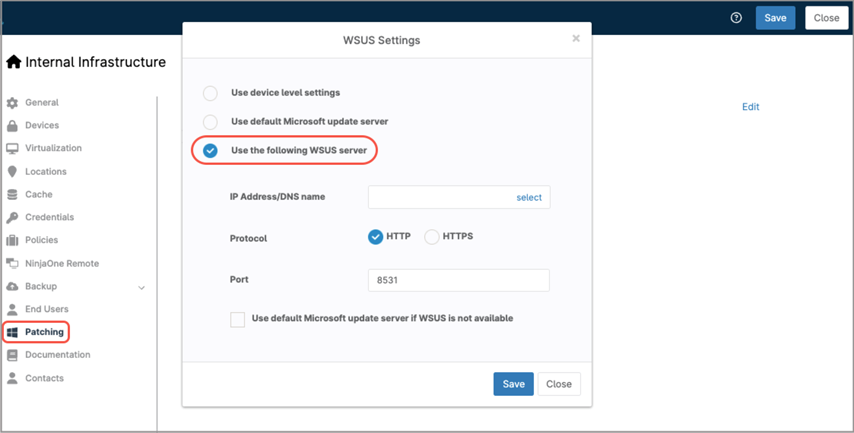
Task: Click the Internal Infrastructure title
Action: point(96,62)
